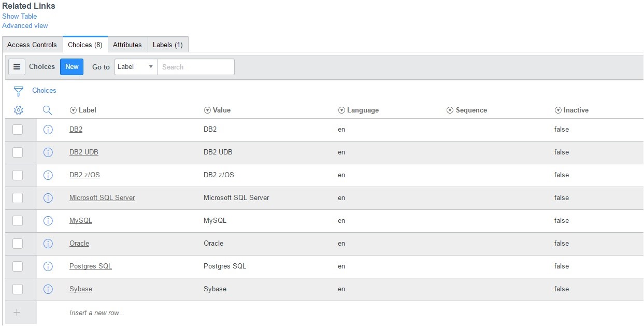Click the Microsoft SQL Server value cell

pyautogui.click(x=236, y=197)
